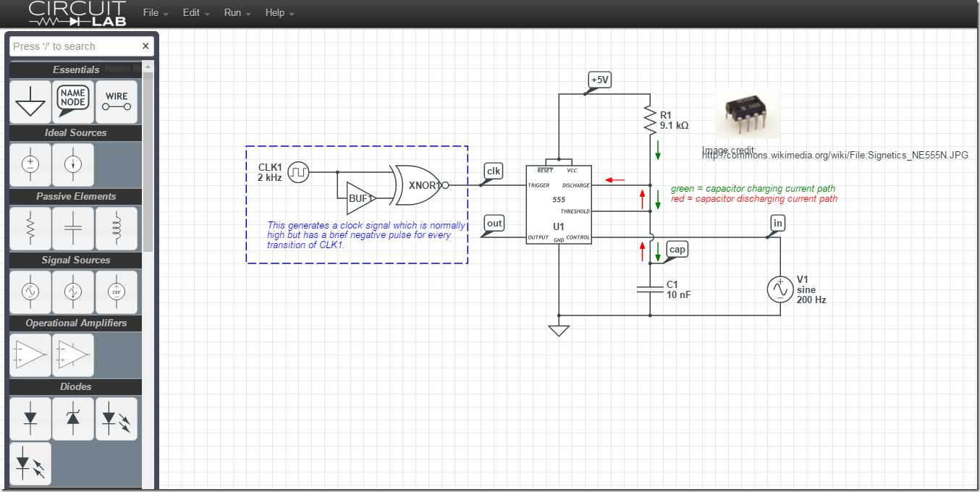Pick the Name Node component
Image resolution: width=980 pixels, height=492 pixels.
[73, 101]
